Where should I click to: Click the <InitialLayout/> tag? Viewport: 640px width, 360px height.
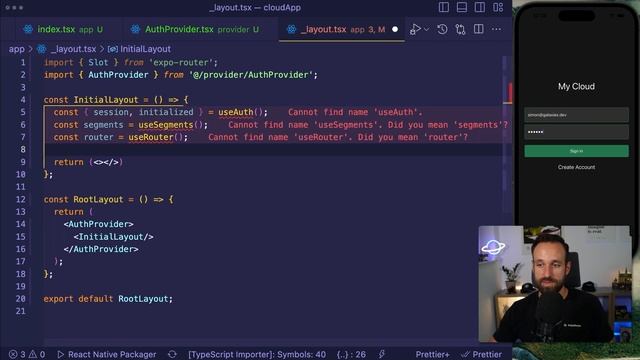[x=113, y=237]
